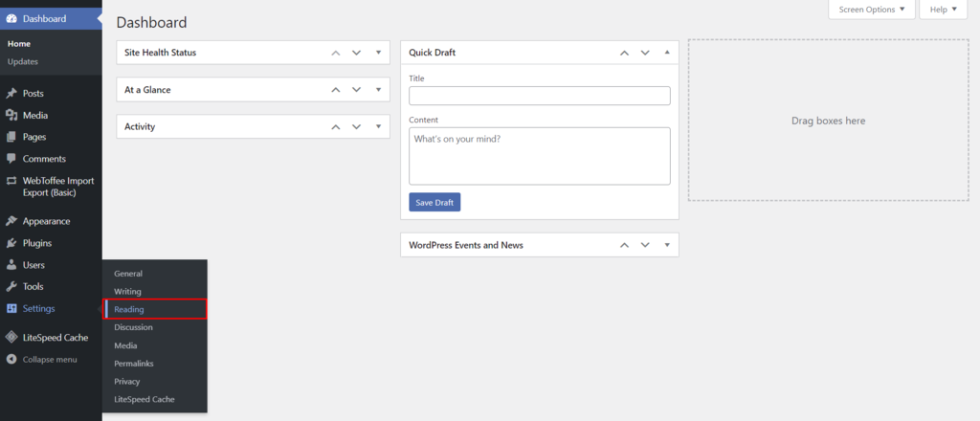Image resolution: width=980 pixels, height=421 pixels.
Task: Open Reading in the Settings submenu
Action: click(128, 309)
